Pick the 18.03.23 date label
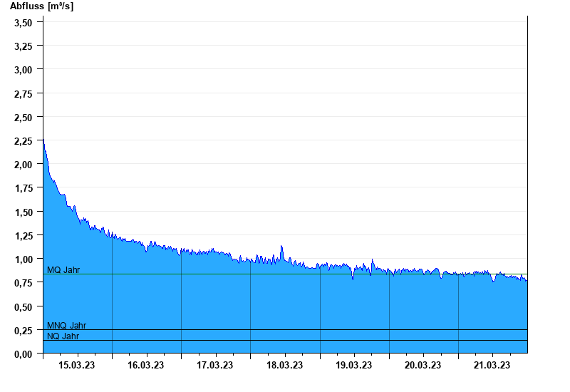 coord(284,366)
